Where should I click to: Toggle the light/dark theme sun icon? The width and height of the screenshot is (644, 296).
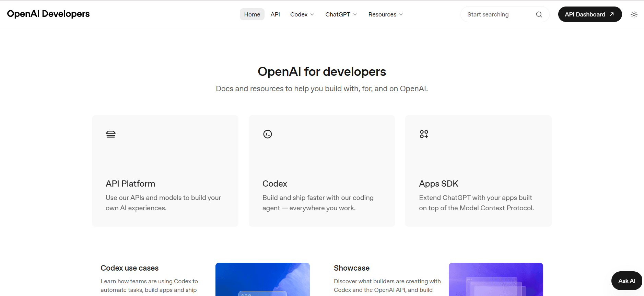coord(634,14)
